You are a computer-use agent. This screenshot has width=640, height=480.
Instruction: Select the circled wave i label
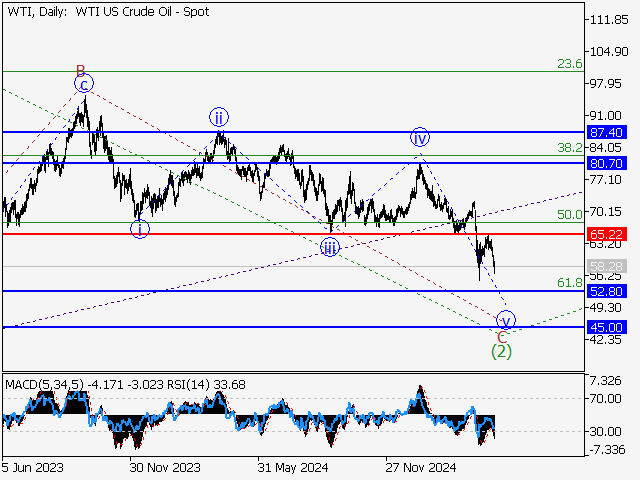pyautogui.click(x=140, y=229)
